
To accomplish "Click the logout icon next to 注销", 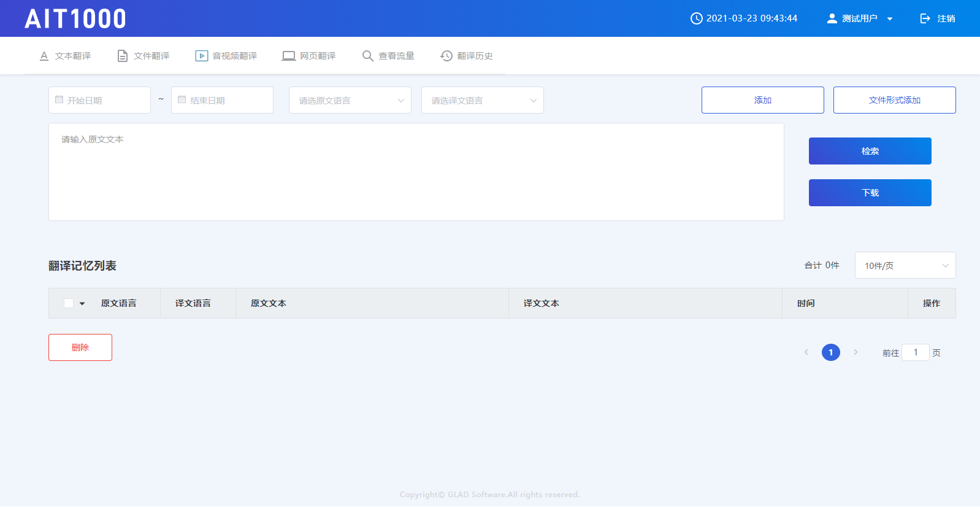I will [925, 18].
